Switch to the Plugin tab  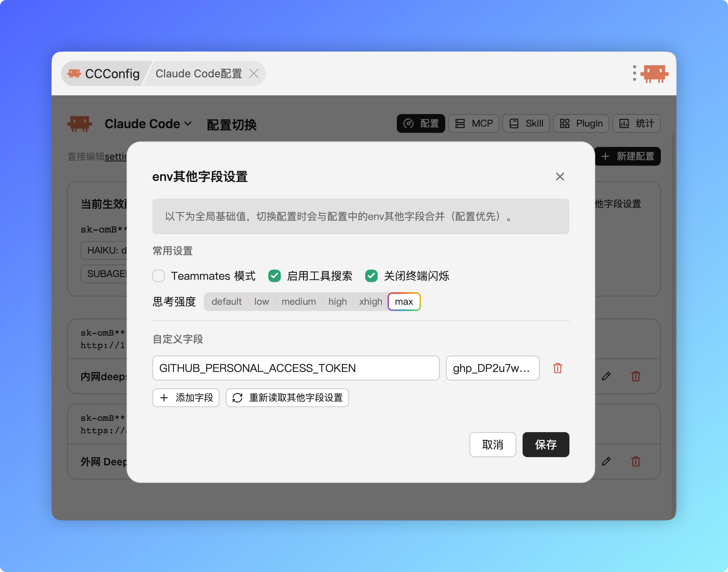(x=581, y=123)
